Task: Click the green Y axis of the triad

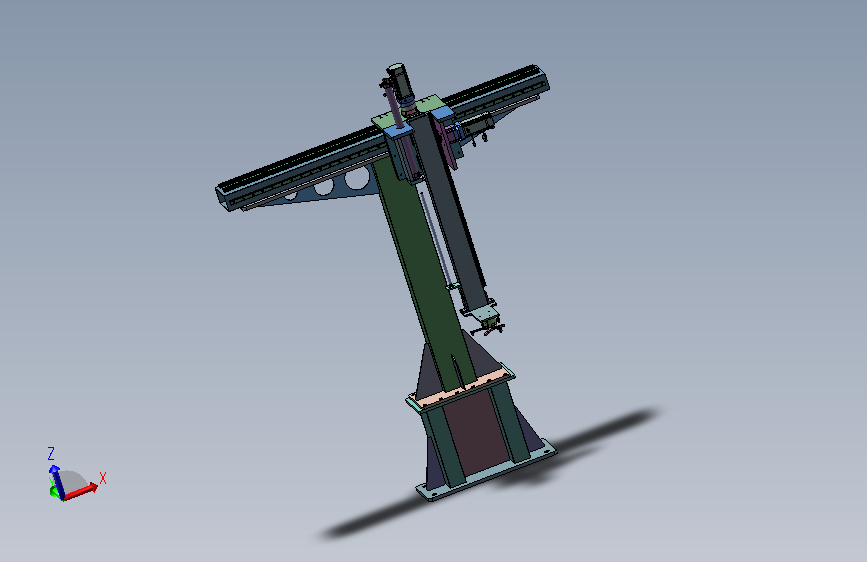Action: click(x=54, y=491)
